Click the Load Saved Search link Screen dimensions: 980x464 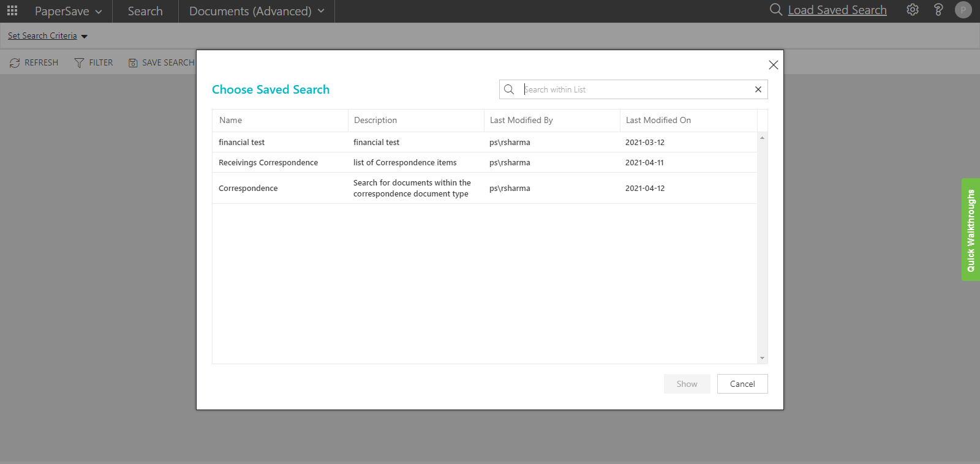pos(837,10)
